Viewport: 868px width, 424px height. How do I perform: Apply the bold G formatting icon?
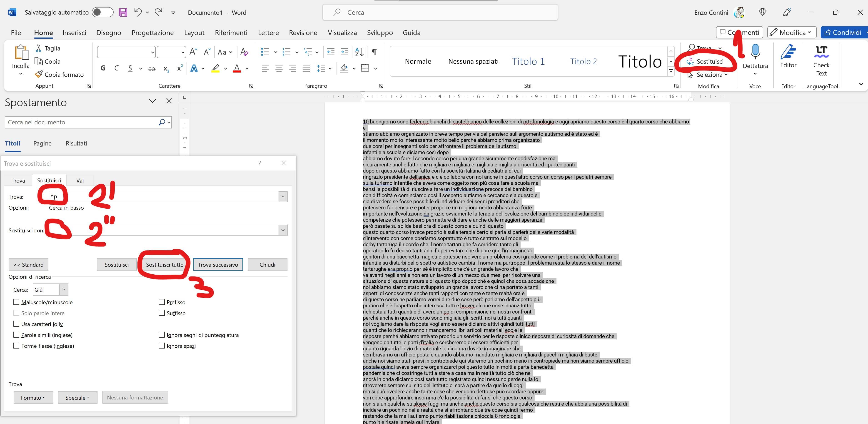click(103, 68)
